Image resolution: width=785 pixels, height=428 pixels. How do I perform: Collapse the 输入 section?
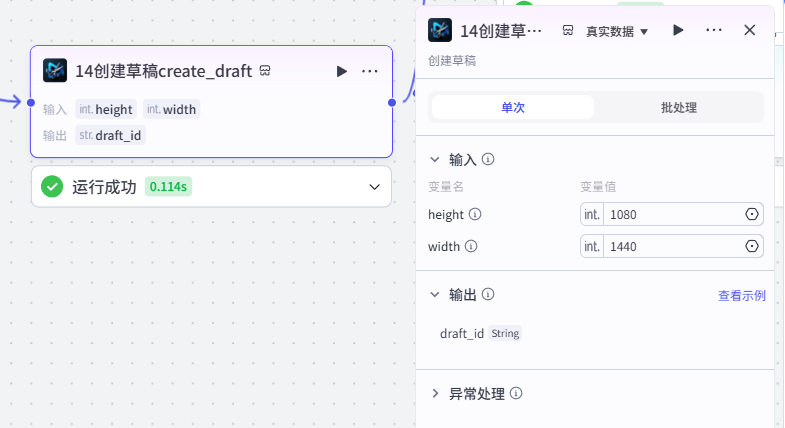click(435, 160)
